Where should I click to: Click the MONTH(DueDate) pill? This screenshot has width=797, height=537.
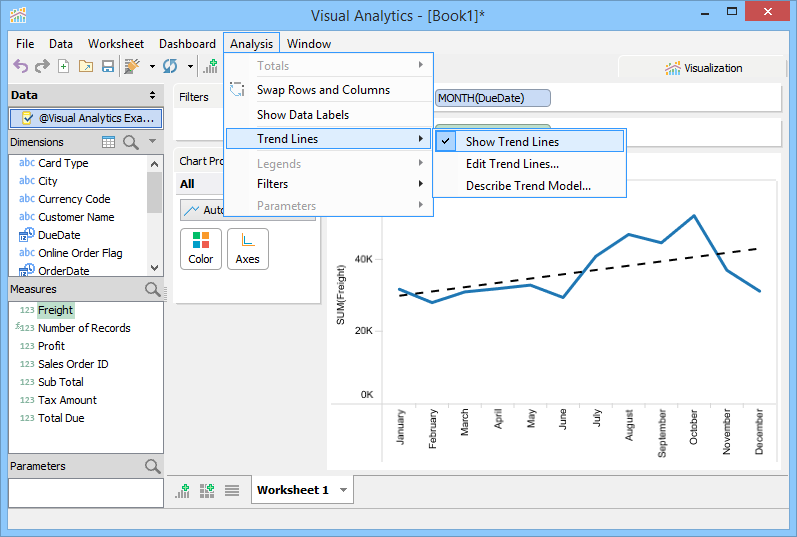click(x=493, y=98)
